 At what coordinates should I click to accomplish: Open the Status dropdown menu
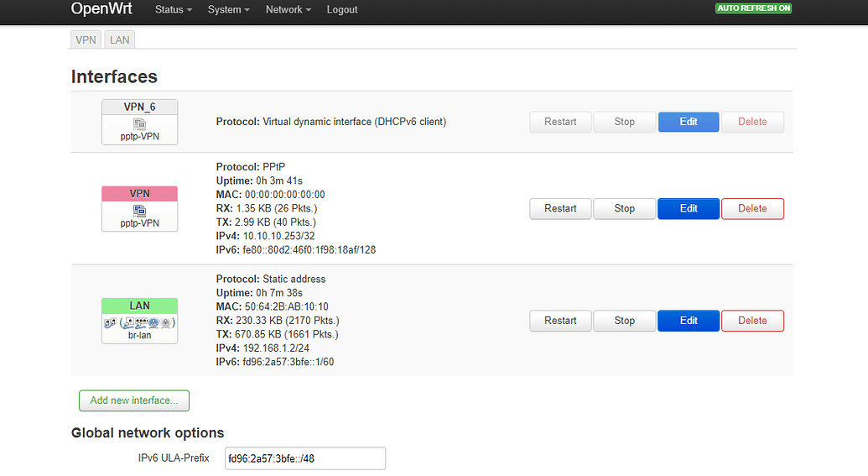(x=174, y=10)
